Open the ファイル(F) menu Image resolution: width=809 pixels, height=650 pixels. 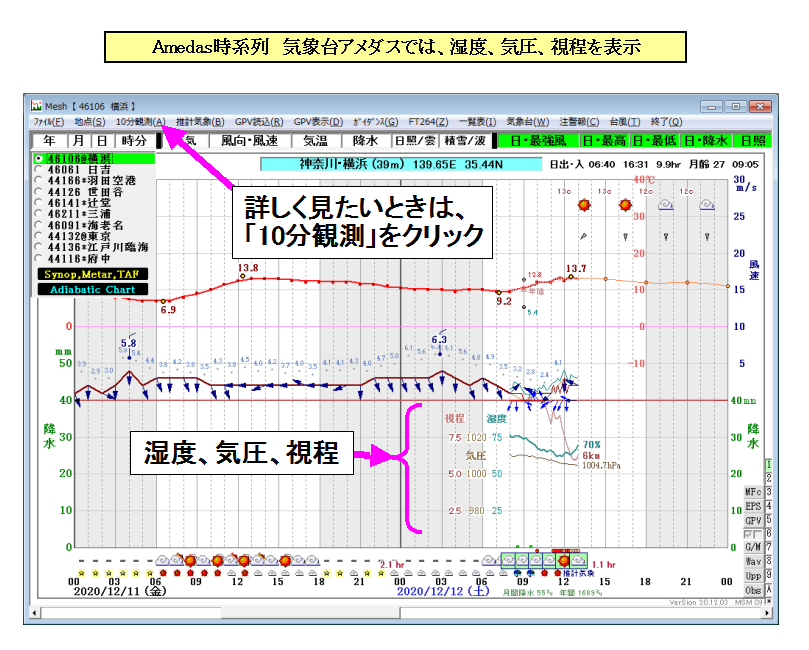click(x=48, y=122)
